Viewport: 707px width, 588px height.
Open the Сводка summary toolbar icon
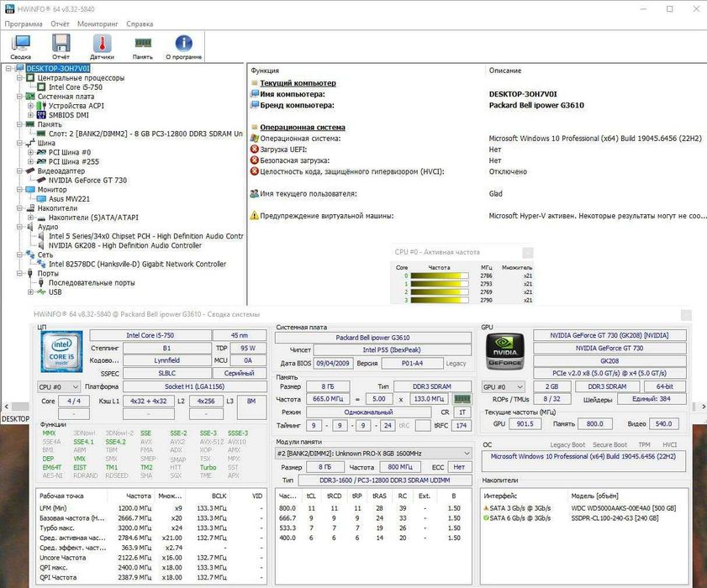pos(21,47)
